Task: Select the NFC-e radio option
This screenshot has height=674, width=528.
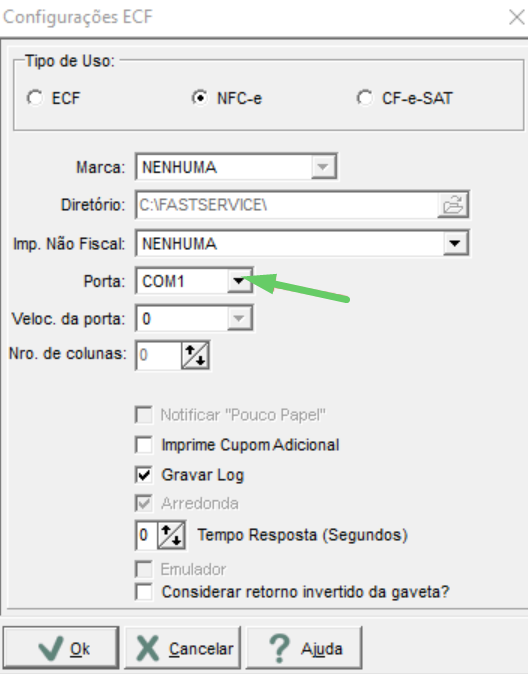Action: pyautogui.click(x=200, y=98)
